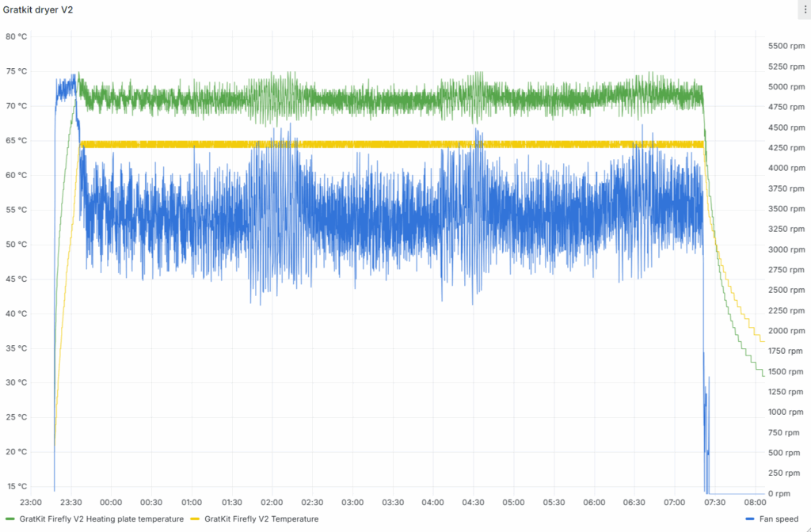This screenshot has height=532, width=811.
Task: Click the 04:30 time axis label
Action: point(473,503)
